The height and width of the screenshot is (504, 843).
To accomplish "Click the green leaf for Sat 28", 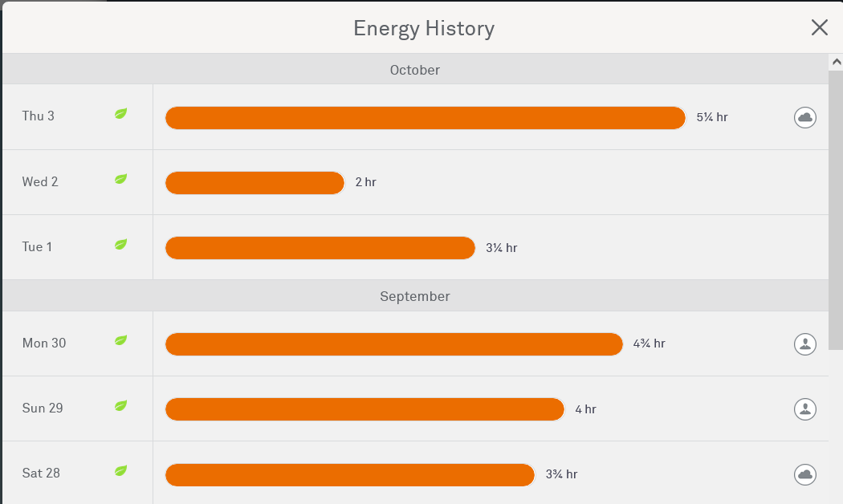I will [x=120, y=470].
